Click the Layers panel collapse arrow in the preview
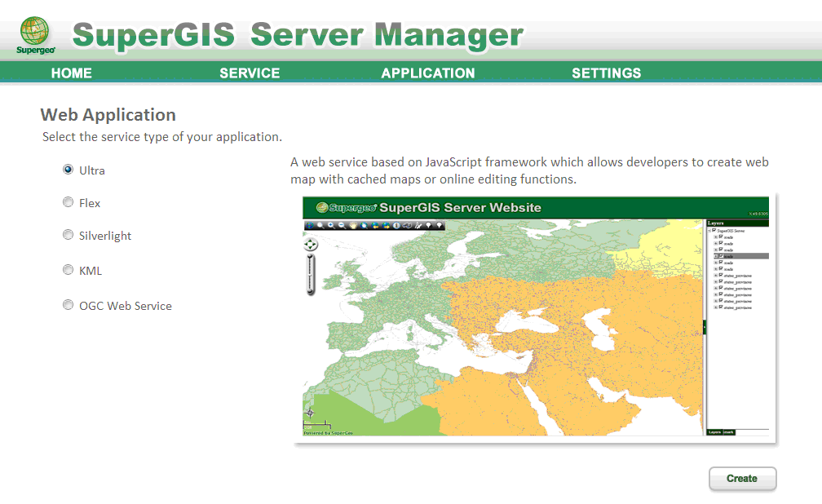 tap(705, 327)
